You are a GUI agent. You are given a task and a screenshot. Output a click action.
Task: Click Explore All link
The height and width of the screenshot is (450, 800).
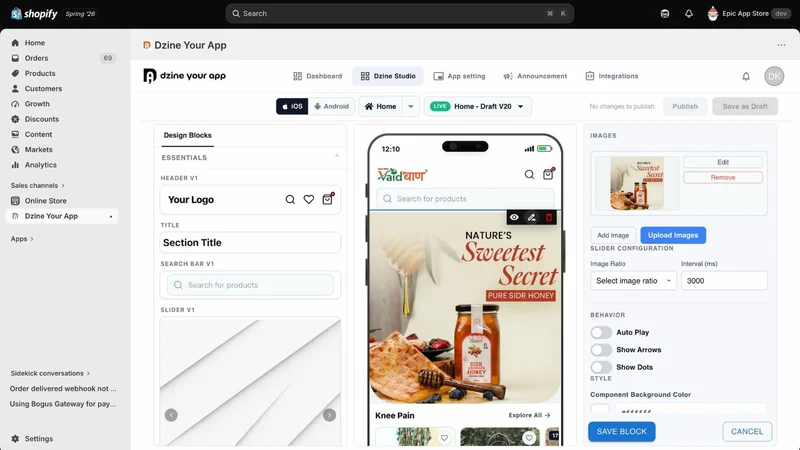click(x=529, y=415)
